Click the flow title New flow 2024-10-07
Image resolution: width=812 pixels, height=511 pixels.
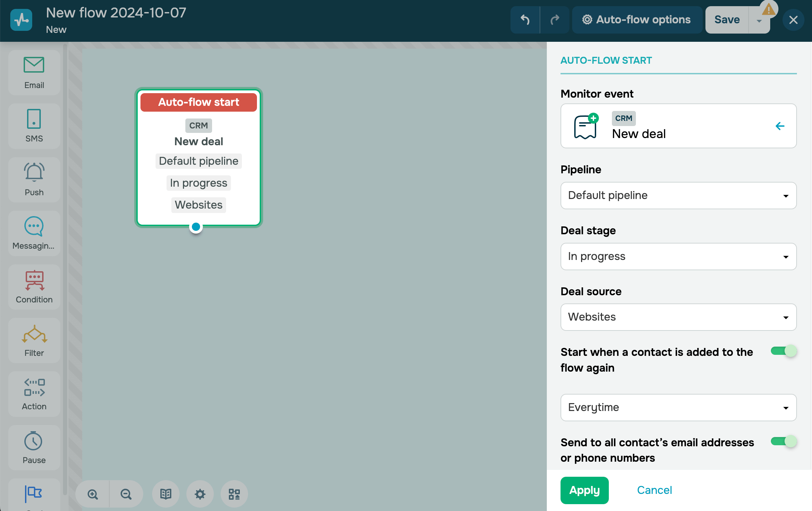pos(116,13)
